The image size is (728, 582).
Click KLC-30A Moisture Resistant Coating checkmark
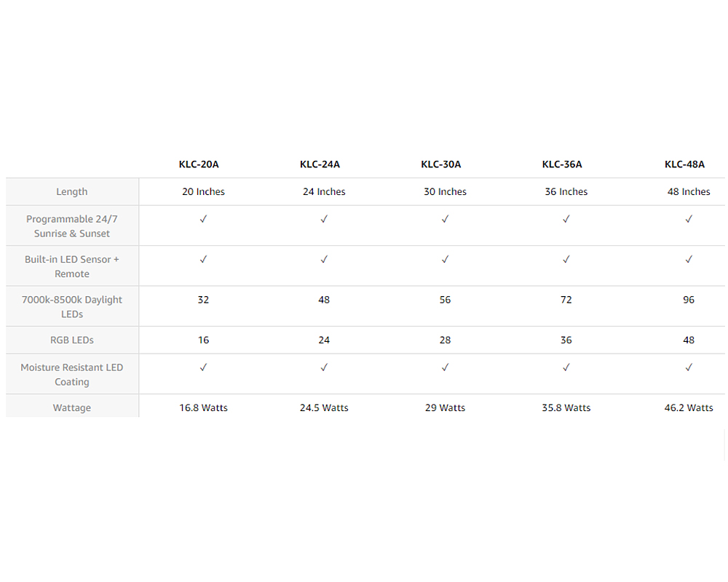pos(445,367)
